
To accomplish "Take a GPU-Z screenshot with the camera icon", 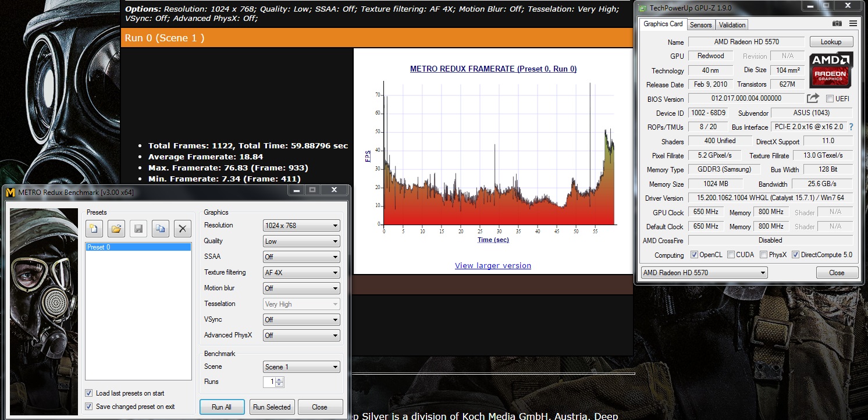I will click(x=837, y=24).
